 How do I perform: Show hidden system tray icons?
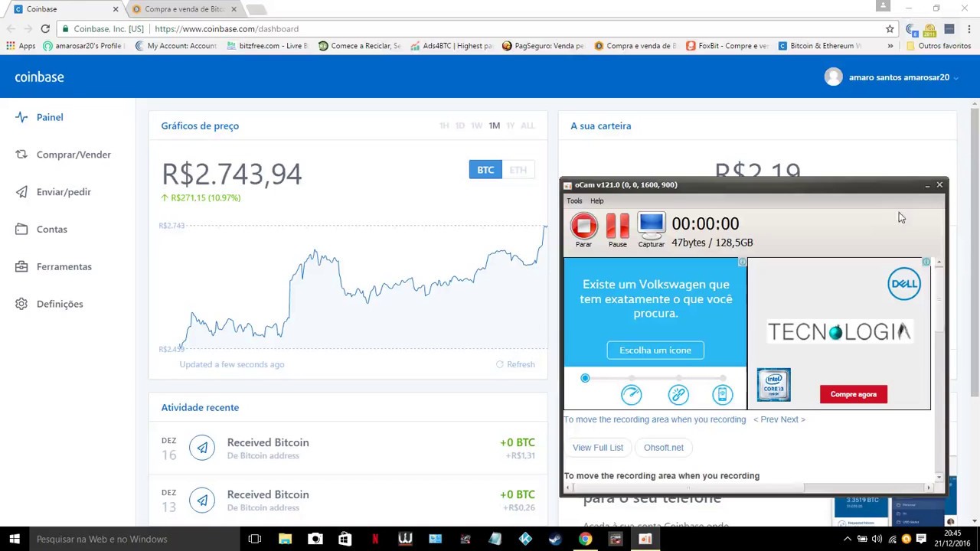[848, 539]
